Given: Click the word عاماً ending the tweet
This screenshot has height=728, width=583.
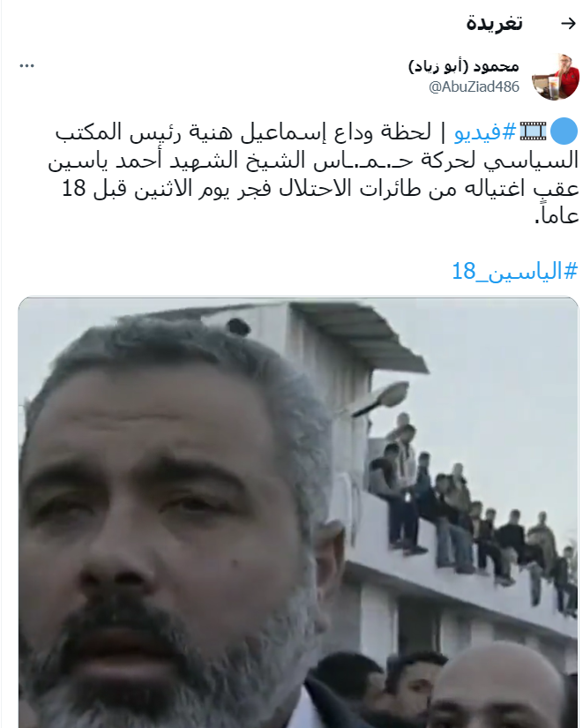Looking at the screenshot, I should point(557,216).
